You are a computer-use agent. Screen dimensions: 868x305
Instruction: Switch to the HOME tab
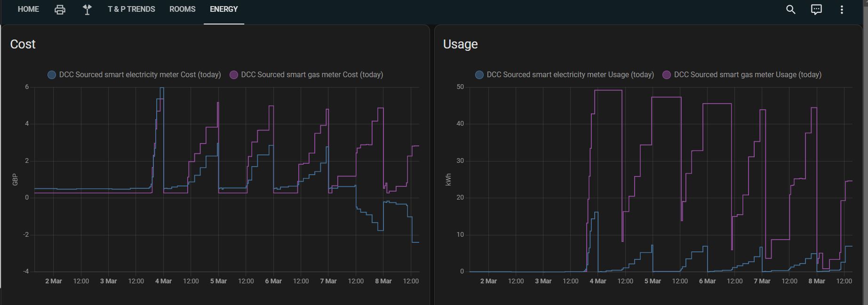[x=28, y=9]
